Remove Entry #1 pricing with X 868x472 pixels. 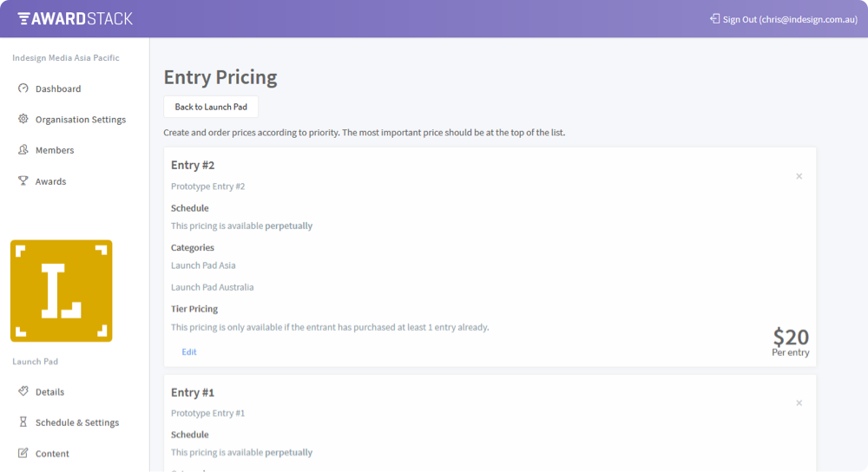[x=799, y=403]
